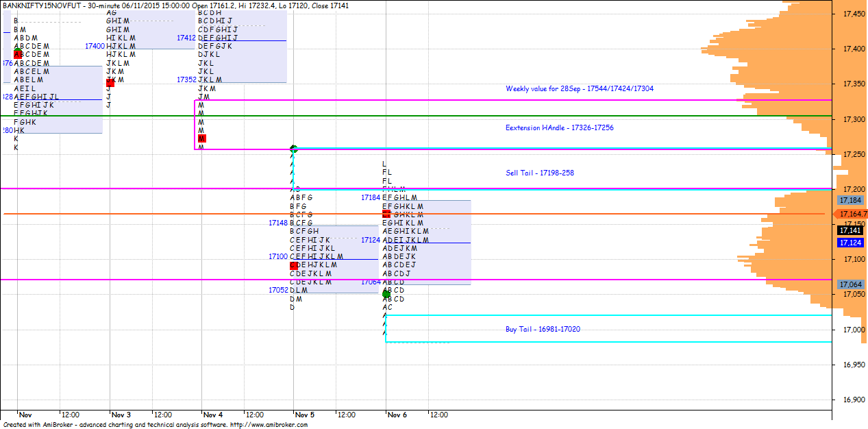
Task: Click the 17,450 axis price label
Action: (853, 14)
